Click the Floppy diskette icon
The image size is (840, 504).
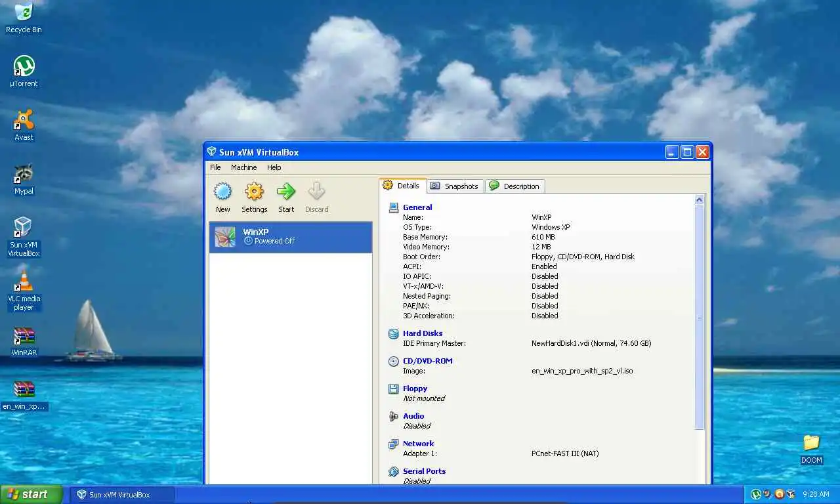(x=394, y=388)
